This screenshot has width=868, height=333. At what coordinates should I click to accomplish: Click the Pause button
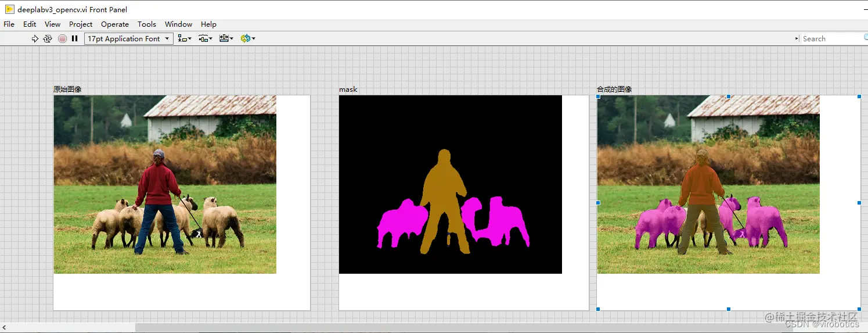(74, 38)
